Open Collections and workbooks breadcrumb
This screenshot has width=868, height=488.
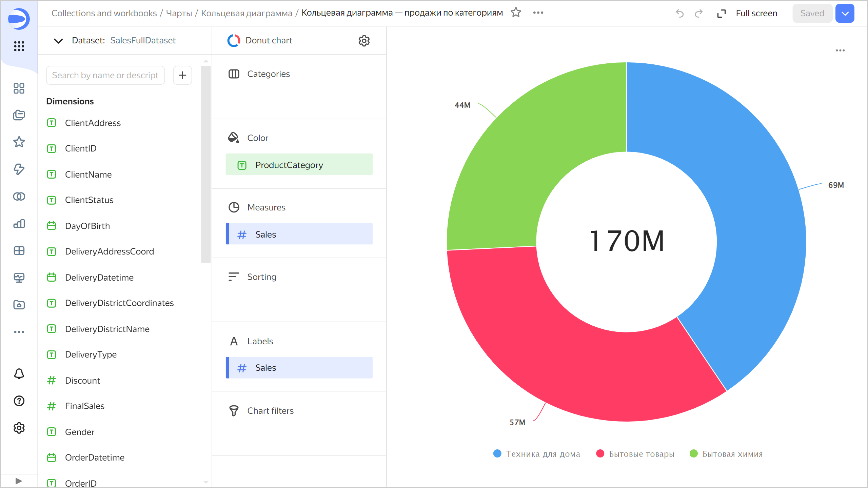104,13
